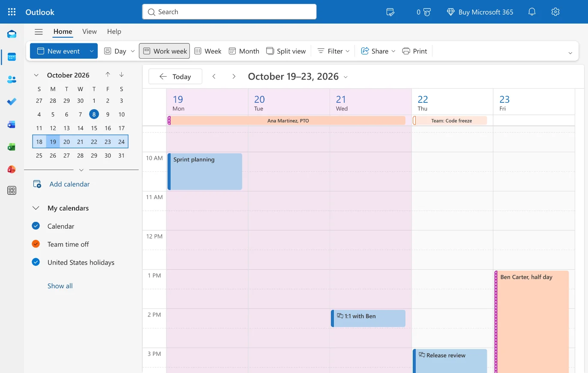Open the Sprint planning event
This screenshot has width=588, height=373.
pyautogui.click(x=205, y=171)
